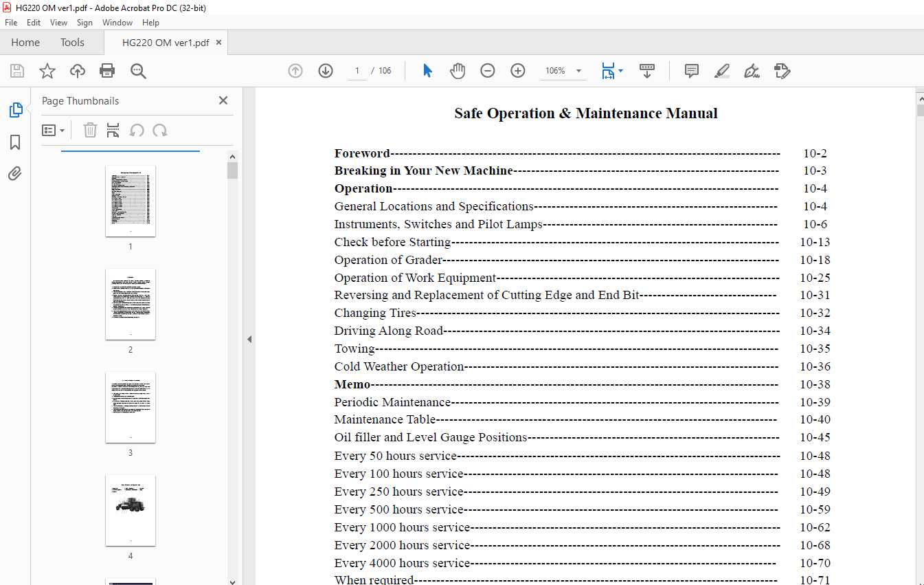The width and height of the screenshot is (924, 585).
Task: Open the Window menu
Action: (117, 23)
